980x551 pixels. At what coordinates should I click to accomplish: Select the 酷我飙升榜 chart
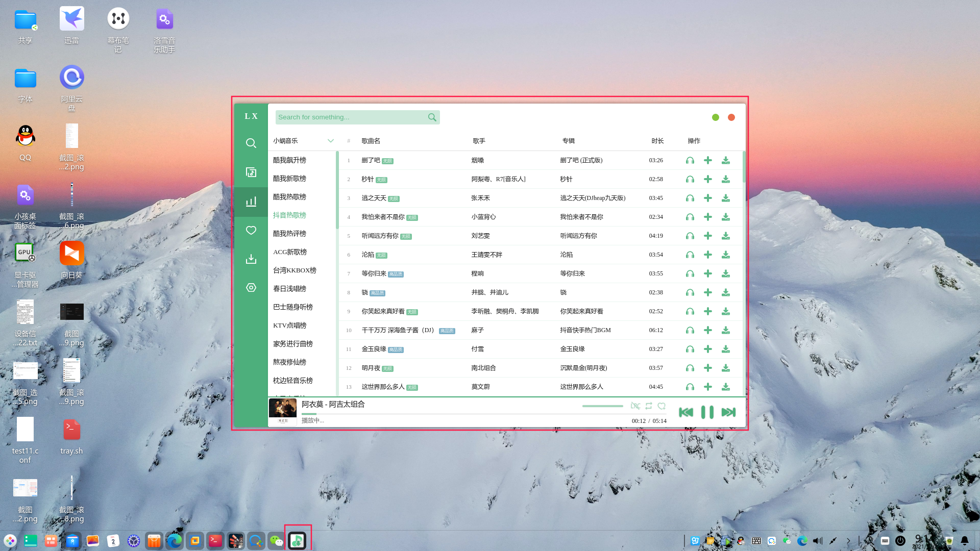(x=289, y=160)
